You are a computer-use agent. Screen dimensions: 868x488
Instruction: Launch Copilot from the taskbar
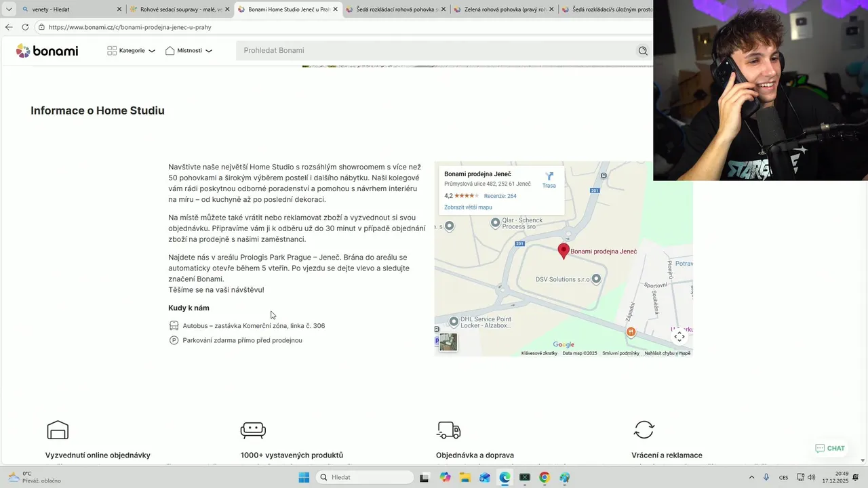pyautogui.click(x=445, y=477)
